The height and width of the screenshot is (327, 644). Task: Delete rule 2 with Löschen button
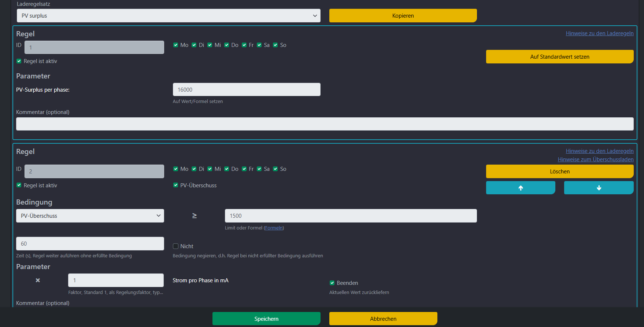coord(559,172)
